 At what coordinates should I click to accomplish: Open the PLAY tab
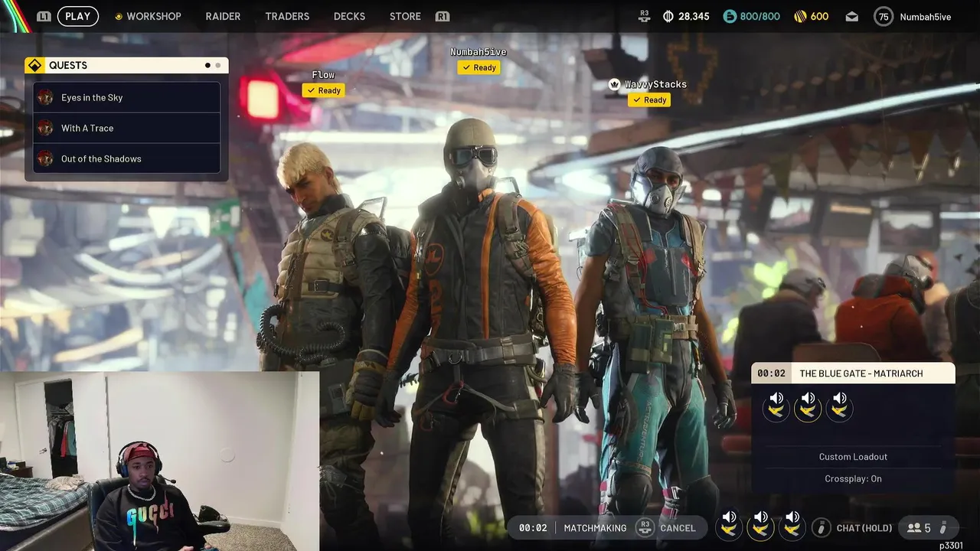click(x=77, y=16)
